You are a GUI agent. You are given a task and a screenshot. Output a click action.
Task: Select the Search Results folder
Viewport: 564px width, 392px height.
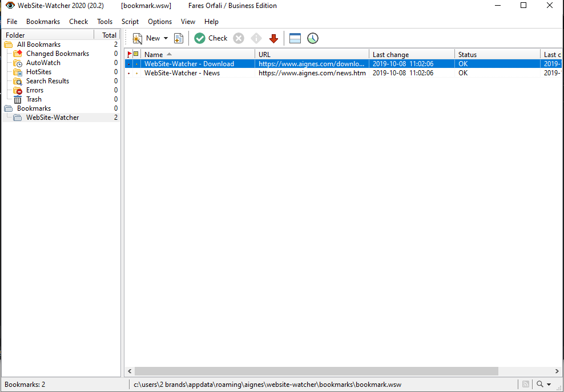47,81
